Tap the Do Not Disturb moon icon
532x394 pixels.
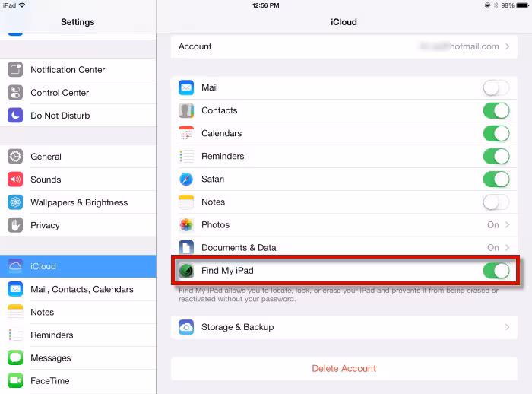point(15,116)
